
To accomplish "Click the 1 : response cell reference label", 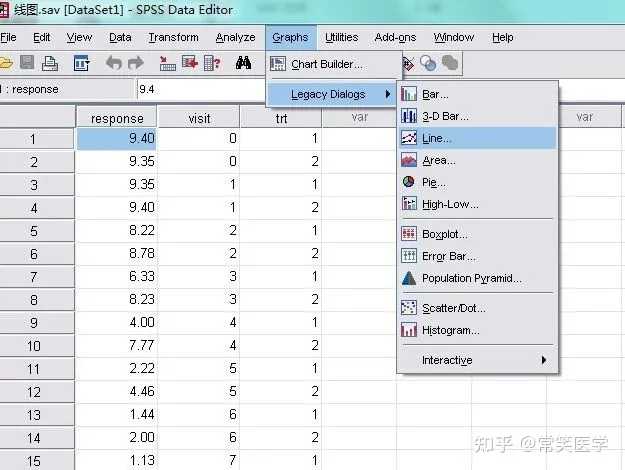I will point(67,89).
